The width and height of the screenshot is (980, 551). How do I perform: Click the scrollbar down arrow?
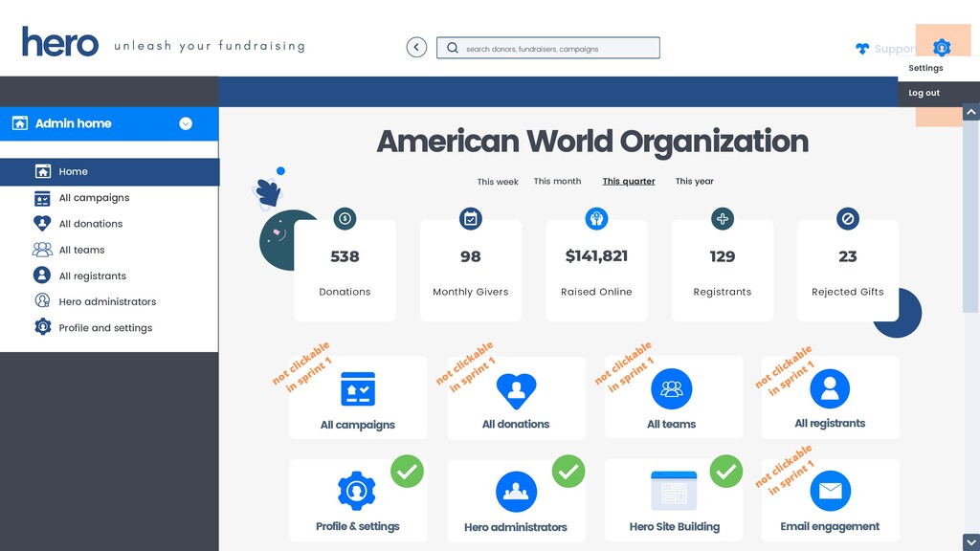tap(970, 542)
